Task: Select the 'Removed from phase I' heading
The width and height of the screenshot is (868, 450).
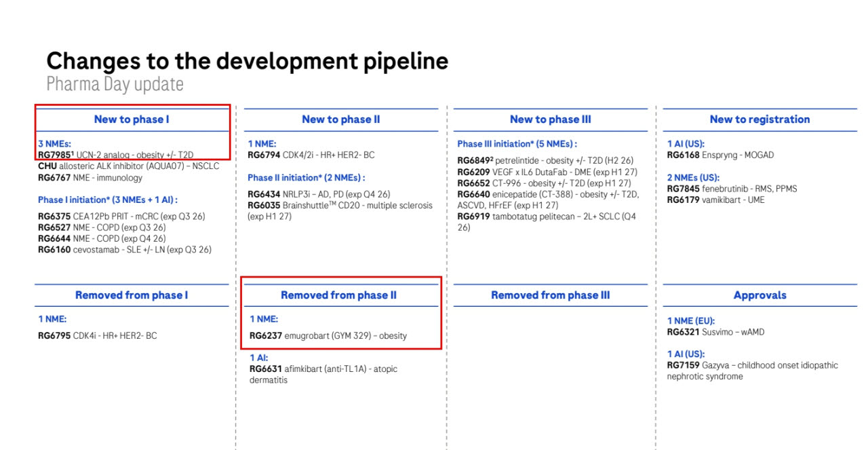Action: coord(132,295)
